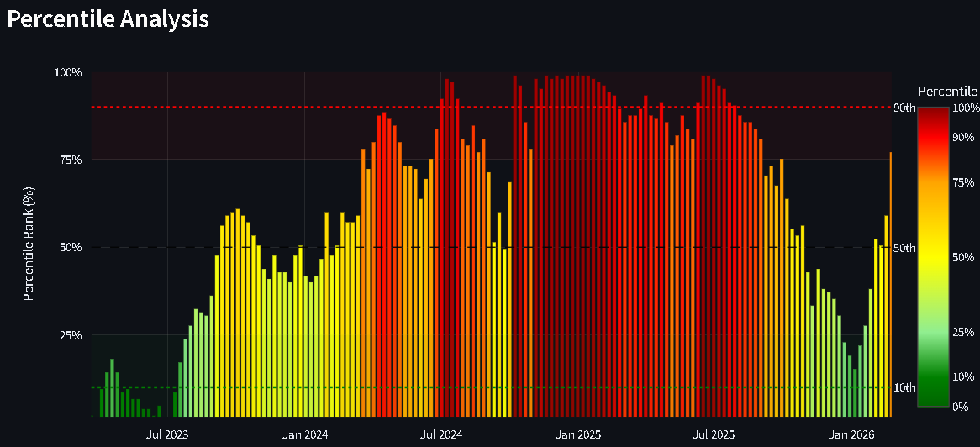
Task: Click the 100% y-axis label
Action: click(69, 72)
